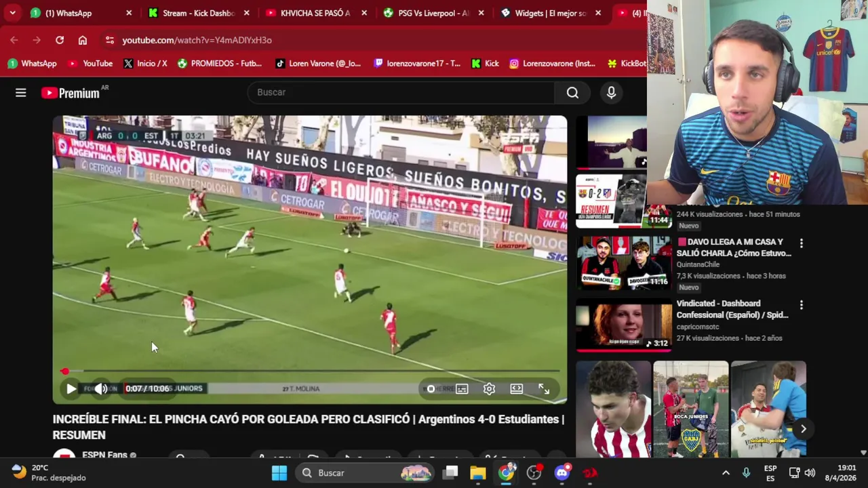
Task: Play the YouTube video
Action: 71,389
